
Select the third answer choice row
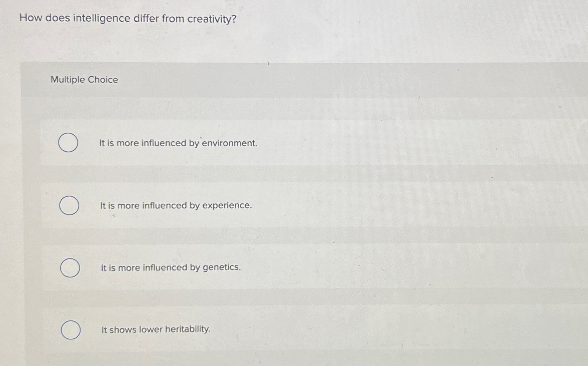pyautogui.click(x=259, y=268)
